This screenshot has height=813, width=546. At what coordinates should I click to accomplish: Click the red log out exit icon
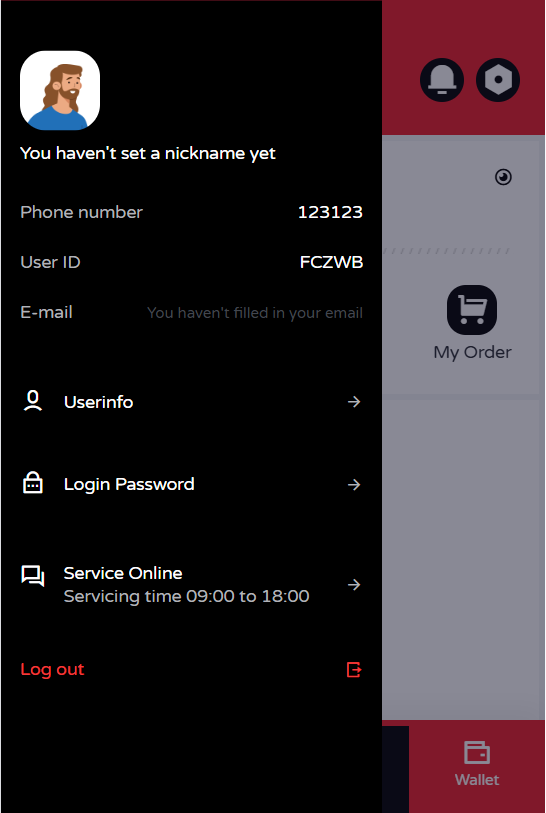(x=354, y=669)
